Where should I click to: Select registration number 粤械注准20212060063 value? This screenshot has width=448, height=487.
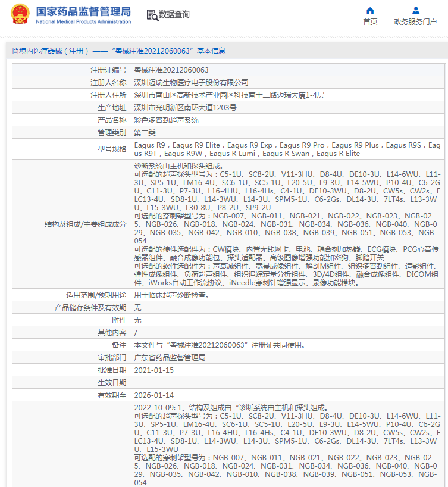click(x=171, y=70)
